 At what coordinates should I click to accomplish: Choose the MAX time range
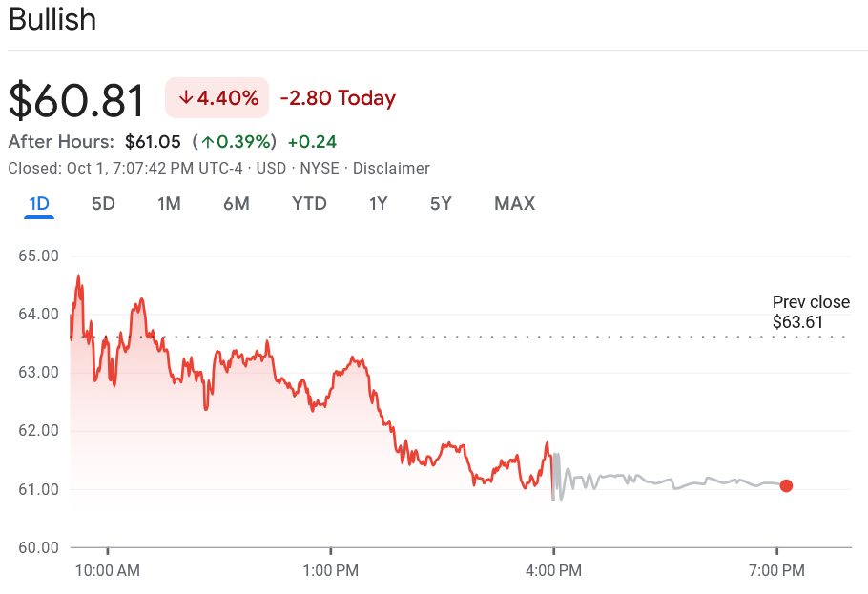coord(514,203)
